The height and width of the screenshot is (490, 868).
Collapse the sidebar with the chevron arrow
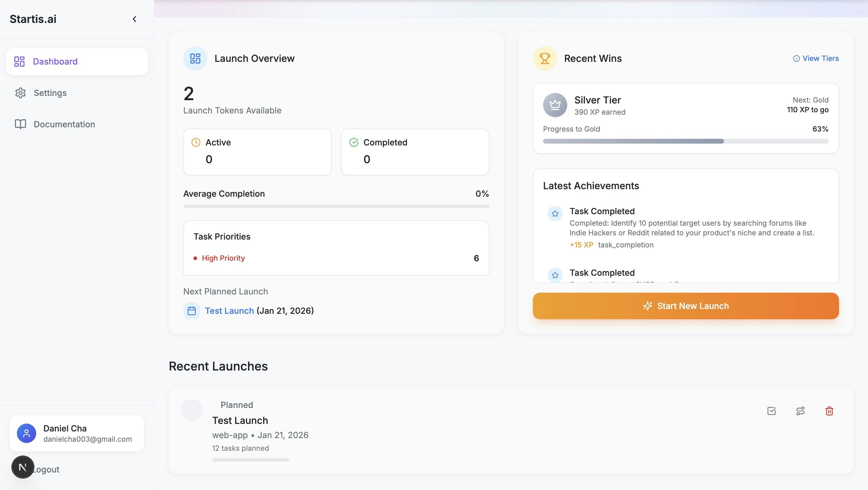pos(134,19)
